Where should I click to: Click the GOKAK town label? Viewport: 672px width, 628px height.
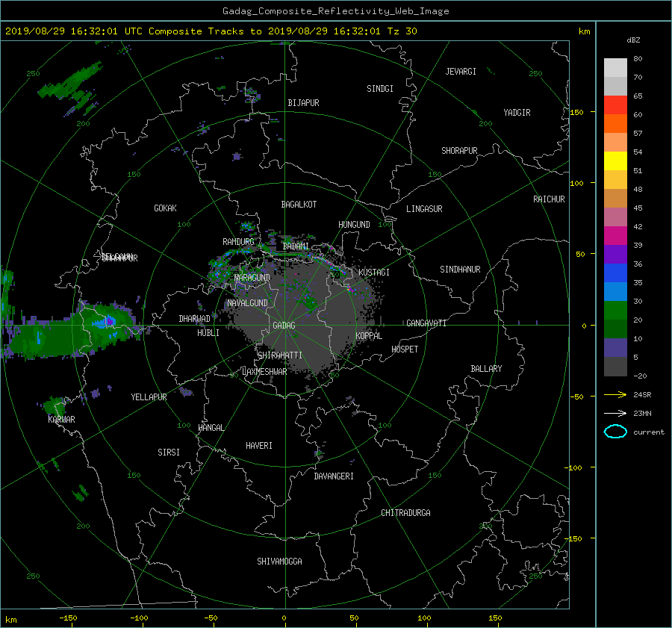click(x=165, y=208)
